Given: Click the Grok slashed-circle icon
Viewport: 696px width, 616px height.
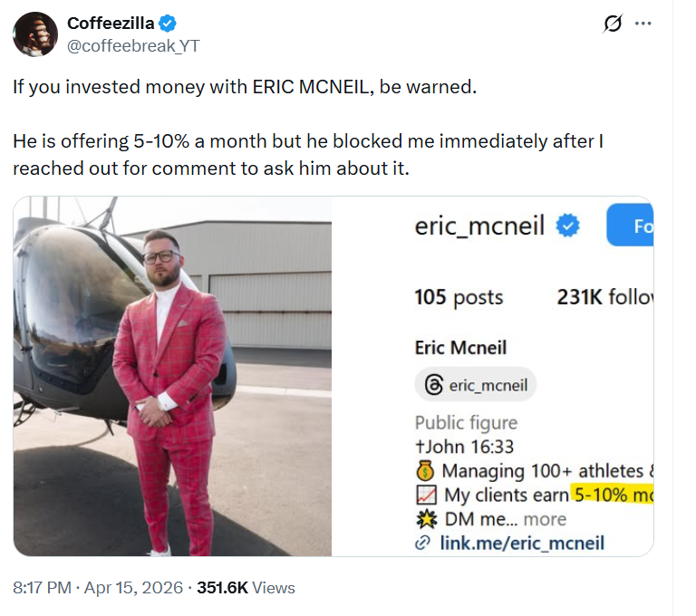Looking at the screenshot, I should (612, 24).
